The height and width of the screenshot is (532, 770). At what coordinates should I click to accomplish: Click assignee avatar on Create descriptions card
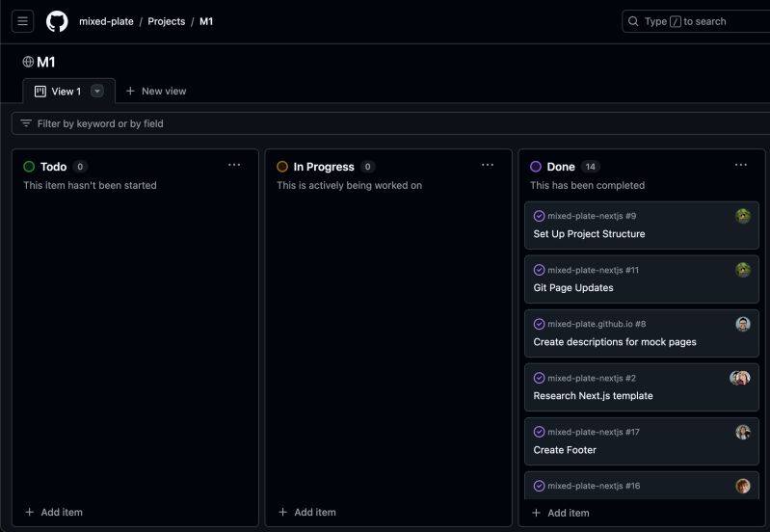(x=743, y=324)
